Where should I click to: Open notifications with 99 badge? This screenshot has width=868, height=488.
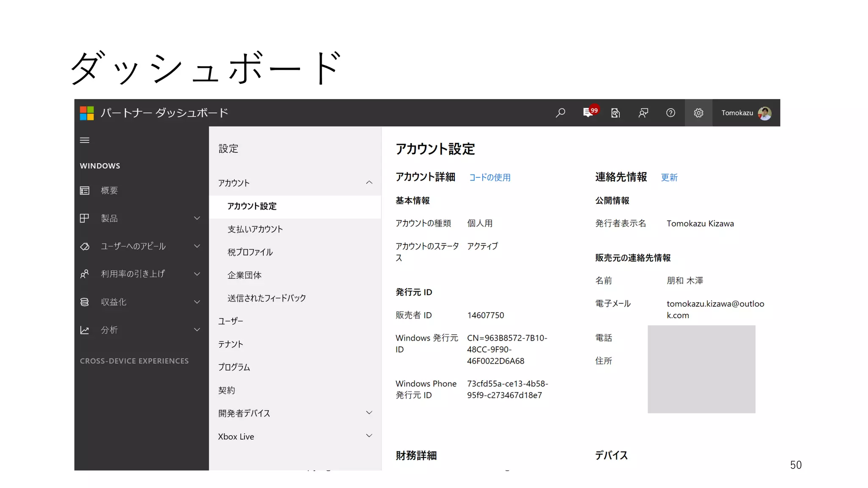tap(589, 112)
